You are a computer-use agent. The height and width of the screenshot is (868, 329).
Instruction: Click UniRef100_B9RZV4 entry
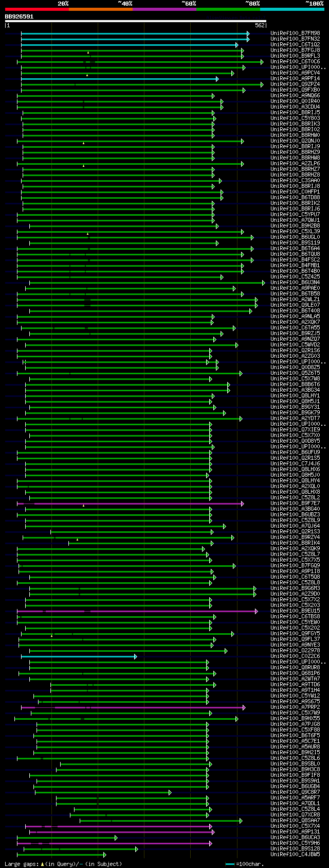tap(295, 537)
